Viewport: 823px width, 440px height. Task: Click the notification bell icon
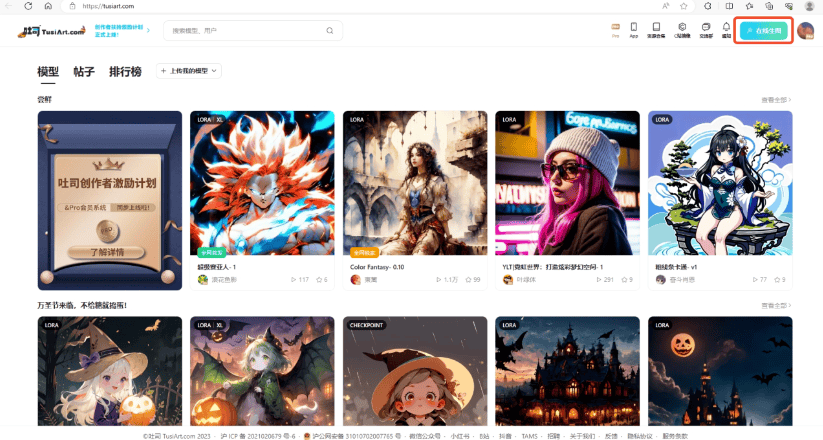tap(726, 30)
